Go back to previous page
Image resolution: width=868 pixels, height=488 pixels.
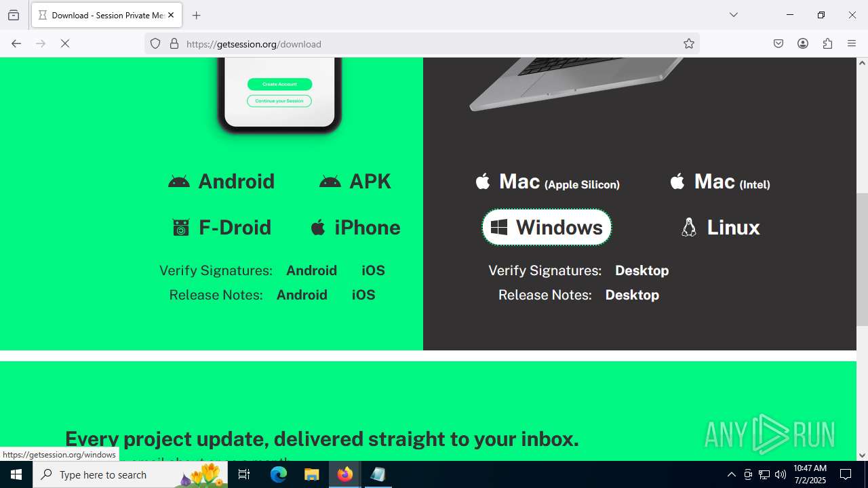click(x=16, y=43)
